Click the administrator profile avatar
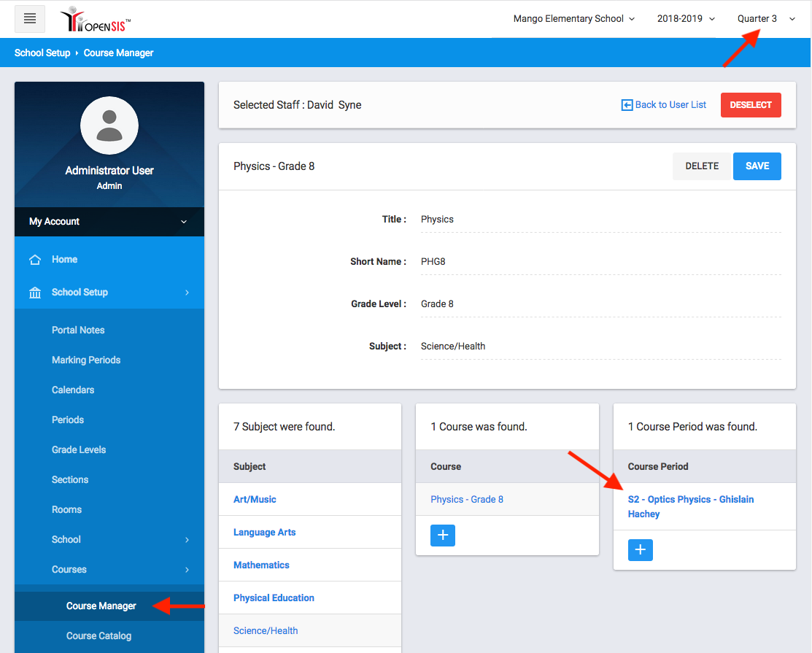This screenshot has width=812, height=653. point(109,125)
